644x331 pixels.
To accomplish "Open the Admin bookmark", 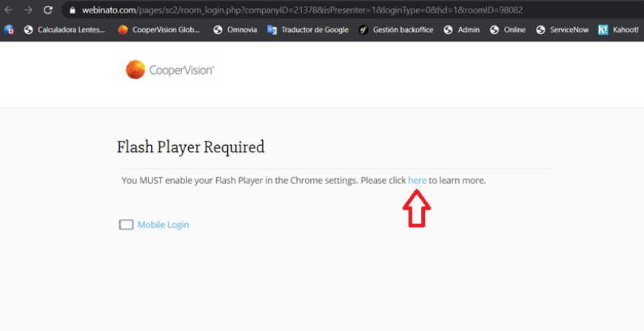I will click(462, 30).
